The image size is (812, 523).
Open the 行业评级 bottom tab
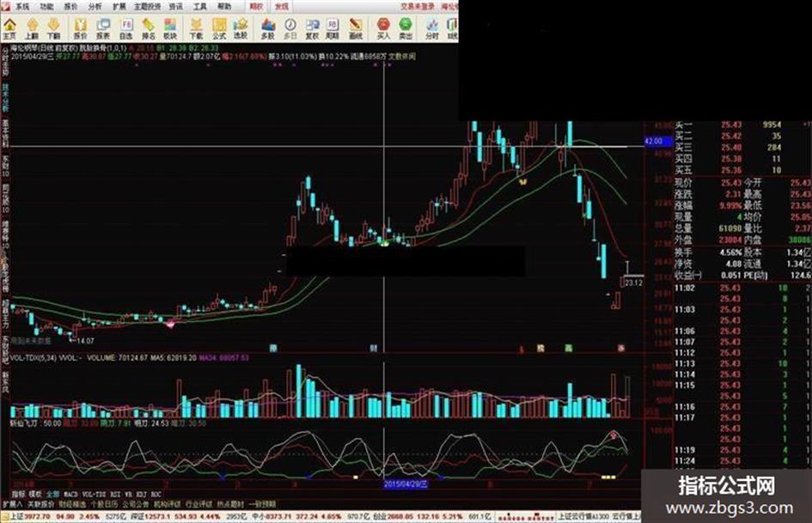click(x=198, y=504)
